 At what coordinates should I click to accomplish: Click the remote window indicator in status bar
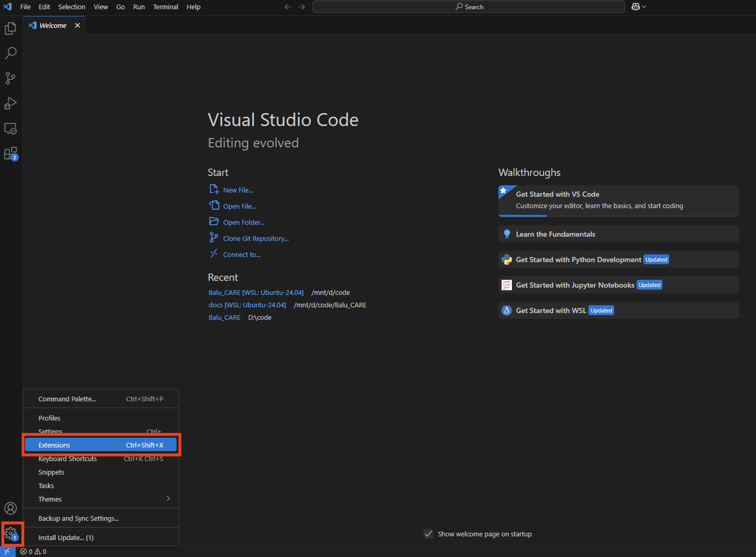[x=8, y=552]
